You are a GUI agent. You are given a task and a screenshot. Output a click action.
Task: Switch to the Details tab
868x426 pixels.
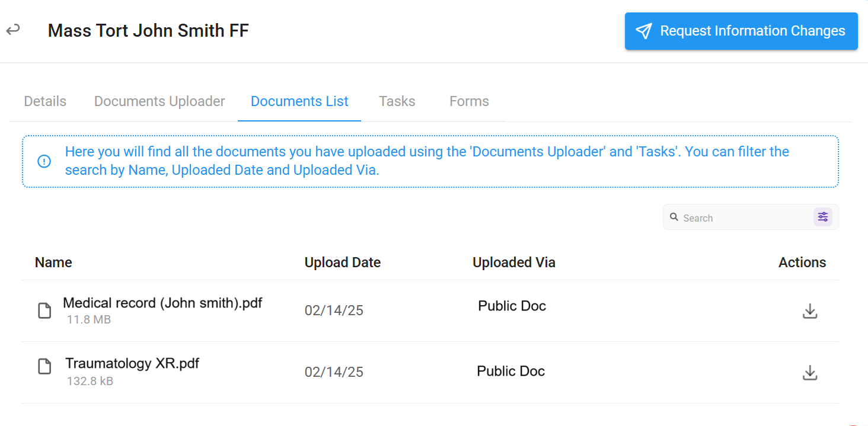coord(45,101)
